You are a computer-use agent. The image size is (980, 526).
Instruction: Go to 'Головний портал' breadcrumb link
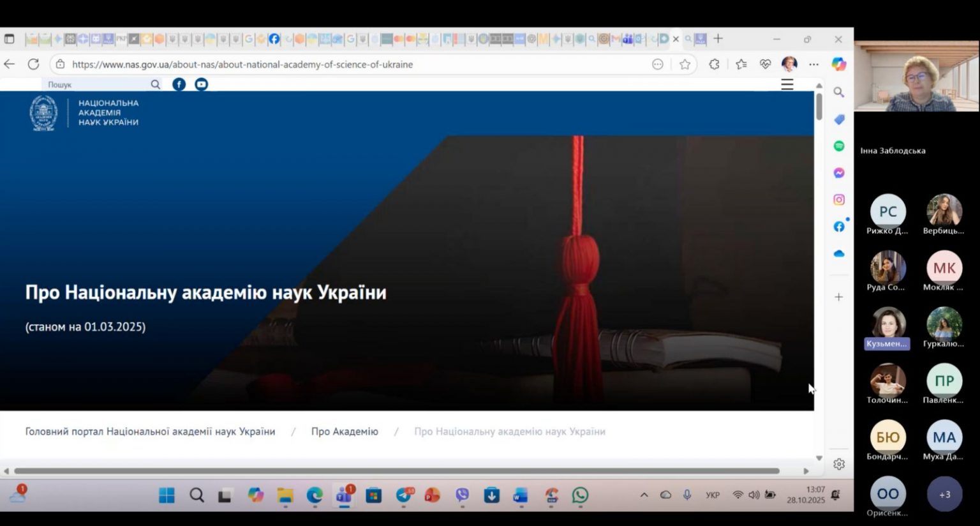pos(150,432)
